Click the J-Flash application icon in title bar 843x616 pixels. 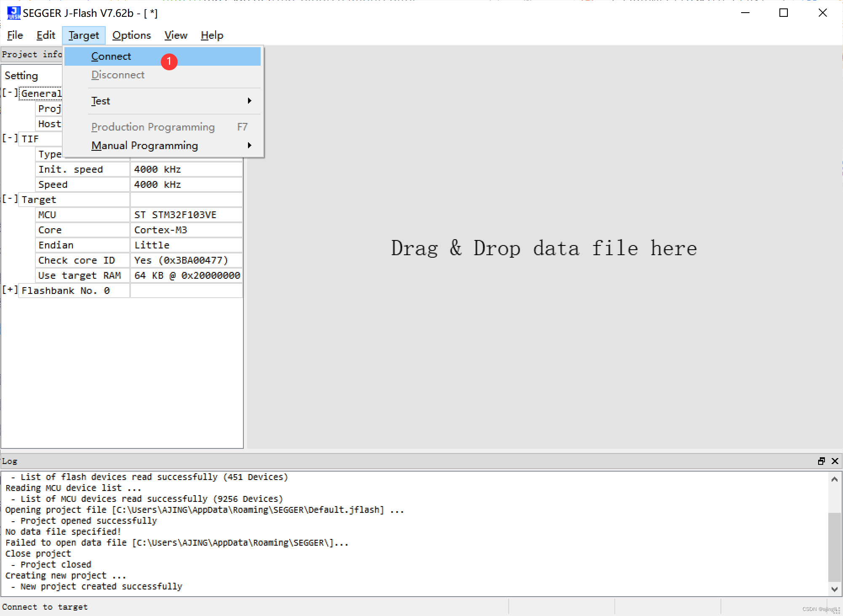[13, 13]
